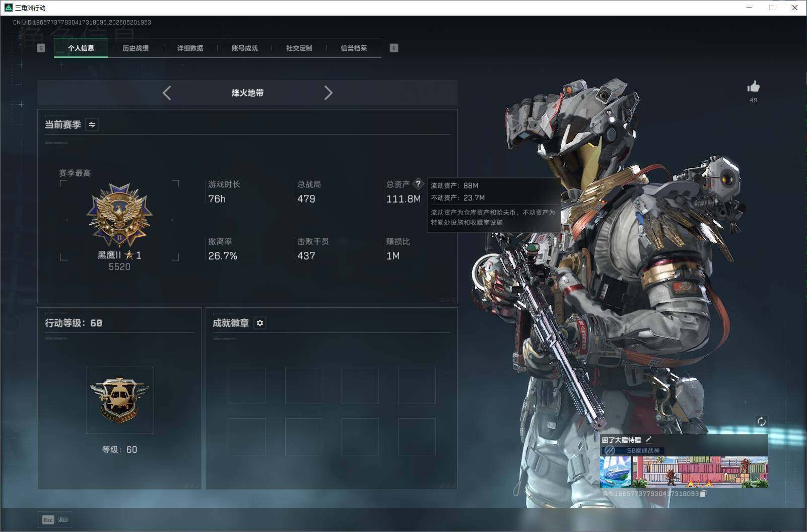Click the 流动资产：88M tooltip line
Screen dimensions: 807x532
coord(454,185)
